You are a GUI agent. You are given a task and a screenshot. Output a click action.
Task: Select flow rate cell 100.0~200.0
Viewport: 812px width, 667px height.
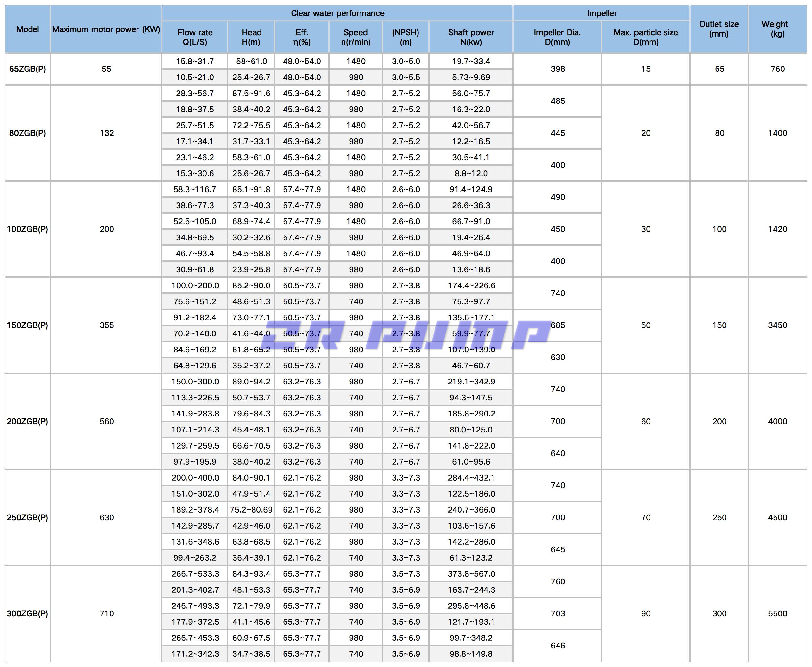tap(195, 285)
